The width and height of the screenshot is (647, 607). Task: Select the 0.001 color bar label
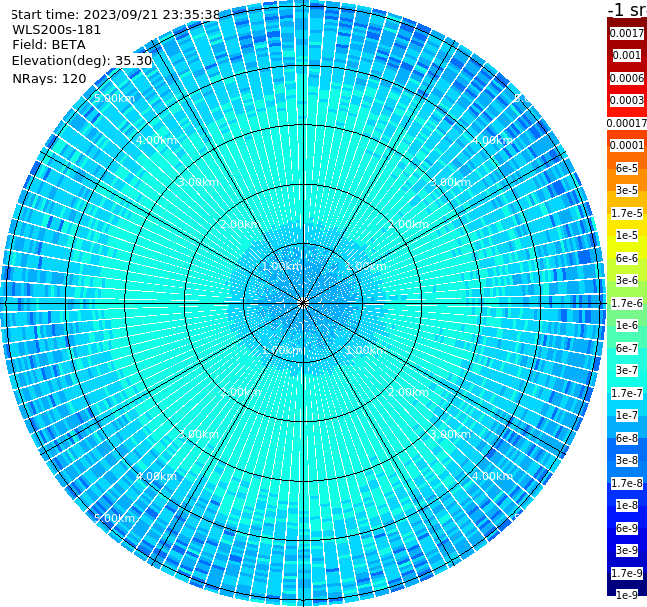pos(627,55)
